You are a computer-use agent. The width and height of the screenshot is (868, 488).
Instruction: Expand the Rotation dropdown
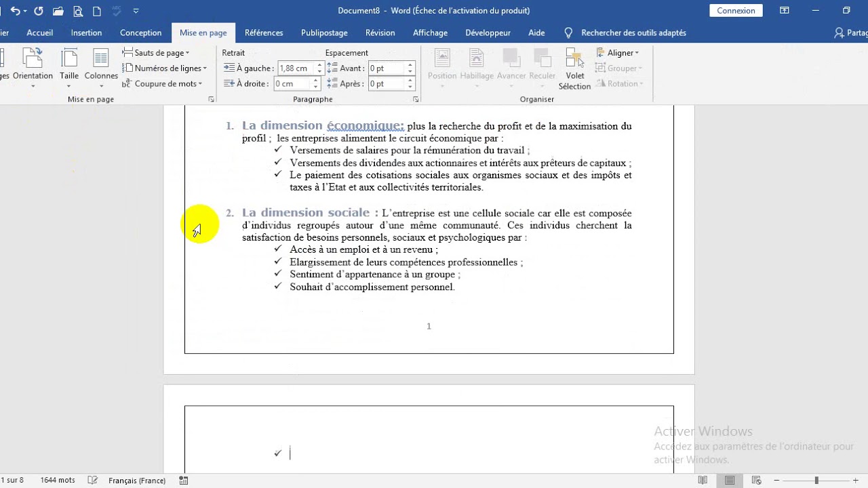click(619, 83)
